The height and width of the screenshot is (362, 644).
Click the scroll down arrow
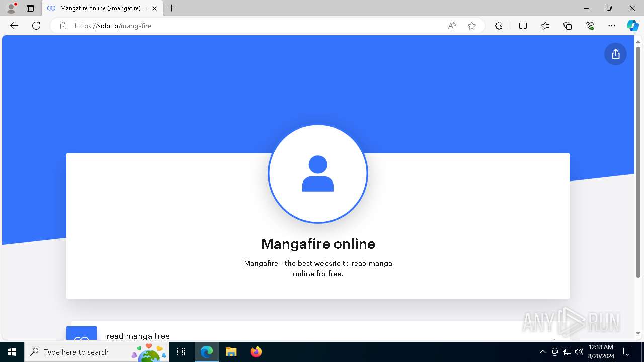point(638,333)
